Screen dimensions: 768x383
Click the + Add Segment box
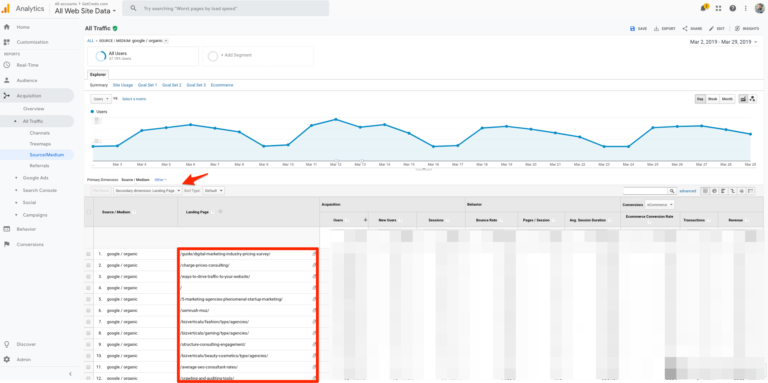pyautogui.click(x=258, y=56)
